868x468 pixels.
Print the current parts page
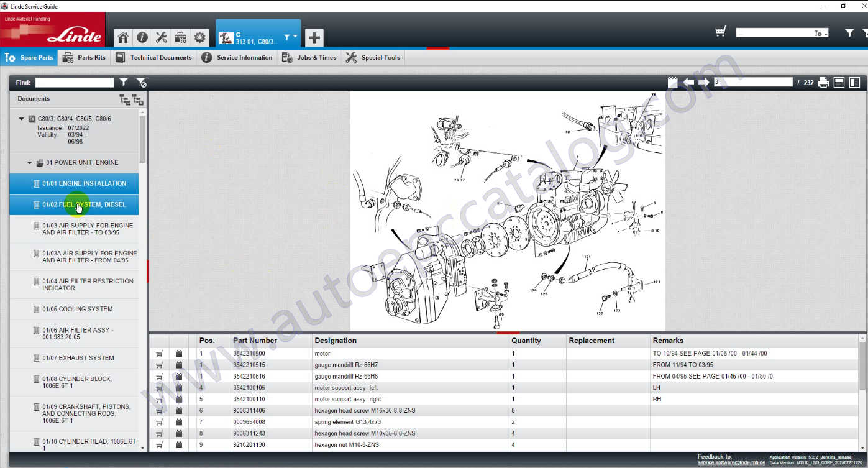[x=823, y=83]
